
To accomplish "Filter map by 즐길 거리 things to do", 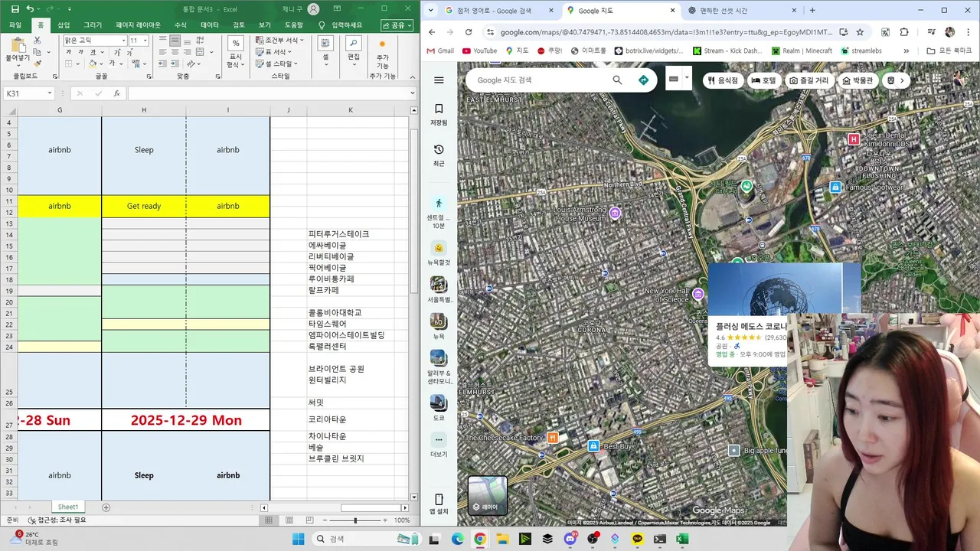I will pyautogui.click(x=808, y=80).
